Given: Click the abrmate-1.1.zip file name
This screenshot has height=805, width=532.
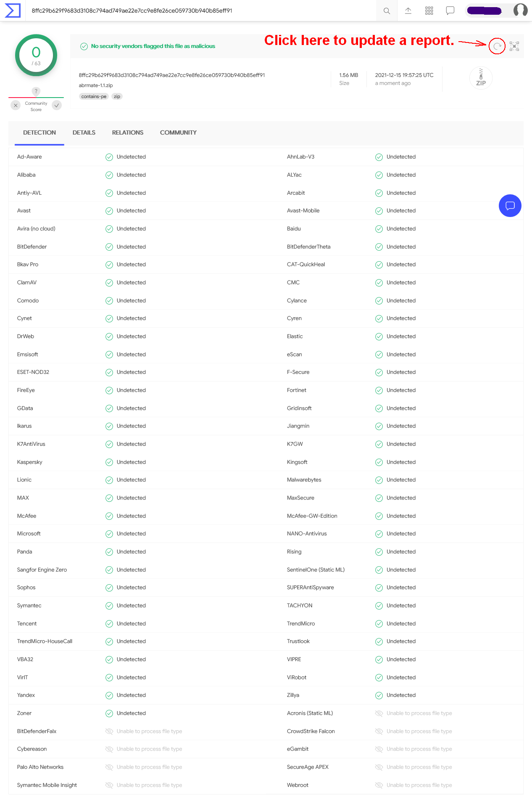Looking at the screenshot, I should tap(96, 85).
